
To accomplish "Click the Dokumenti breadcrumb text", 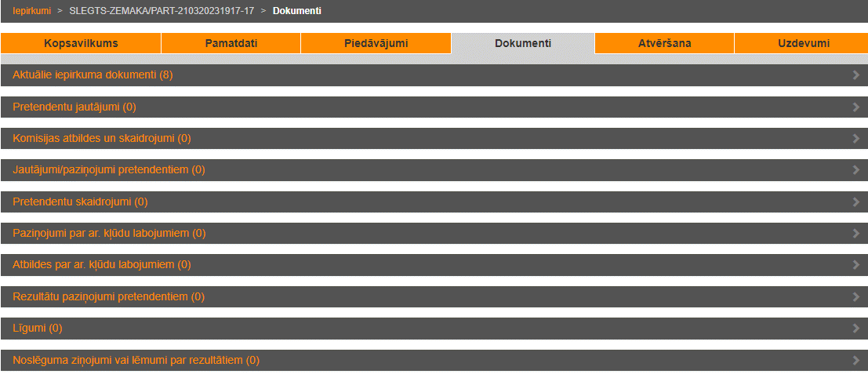I will 296,11.
